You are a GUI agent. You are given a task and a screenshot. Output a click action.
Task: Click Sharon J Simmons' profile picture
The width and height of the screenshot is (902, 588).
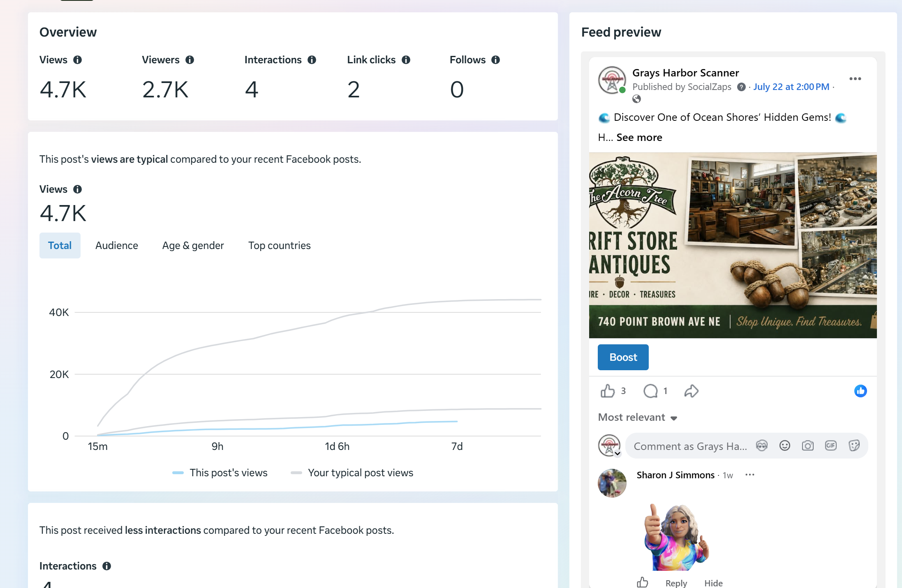point(612,483)
